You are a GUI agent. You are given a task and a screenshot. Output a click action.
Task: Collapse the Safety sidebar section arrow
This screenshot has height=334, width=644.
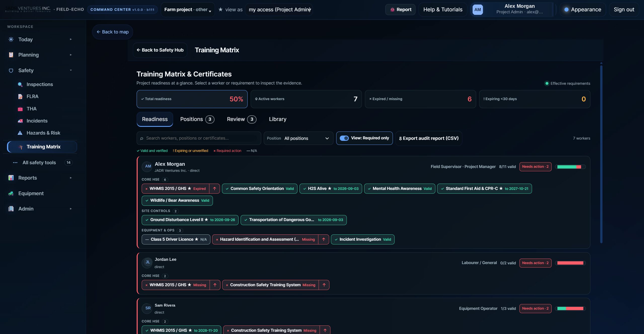[71, 70]
